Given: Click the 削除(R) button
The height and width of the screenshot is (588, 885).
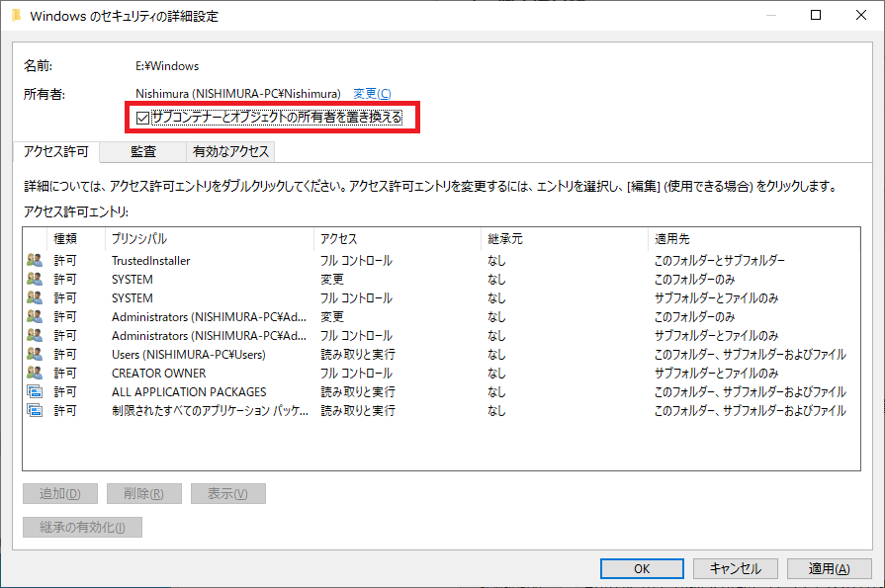Looking at the screenshot, I should point(144,494).
